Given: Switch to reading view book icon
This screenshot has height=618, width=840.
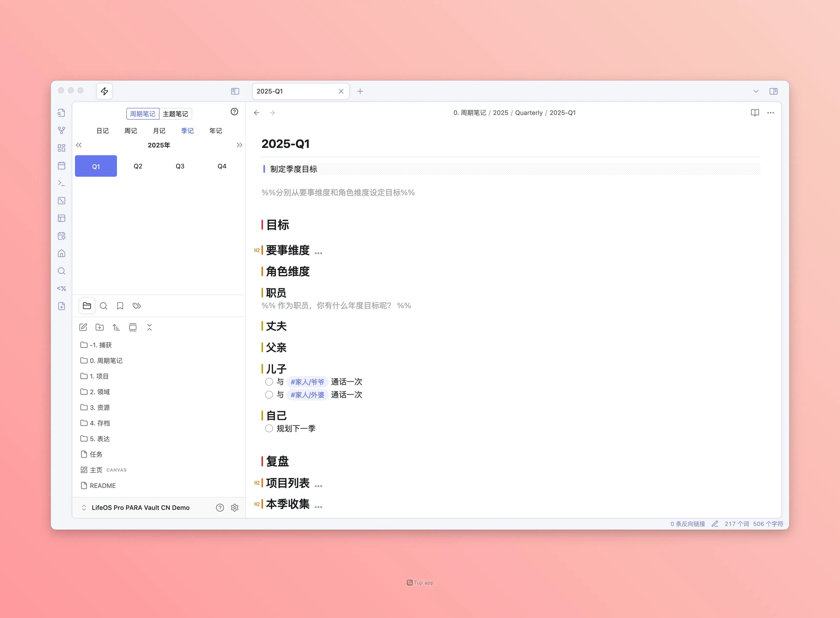Looking at the screenshot, I should coord(755,113).
